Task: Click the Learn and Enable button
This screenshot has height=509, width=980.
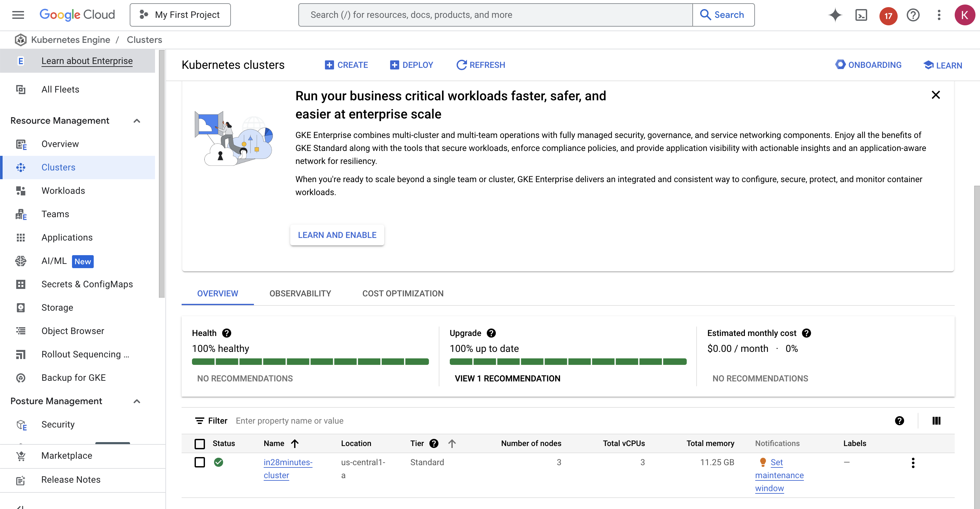Action: point(337,235)
